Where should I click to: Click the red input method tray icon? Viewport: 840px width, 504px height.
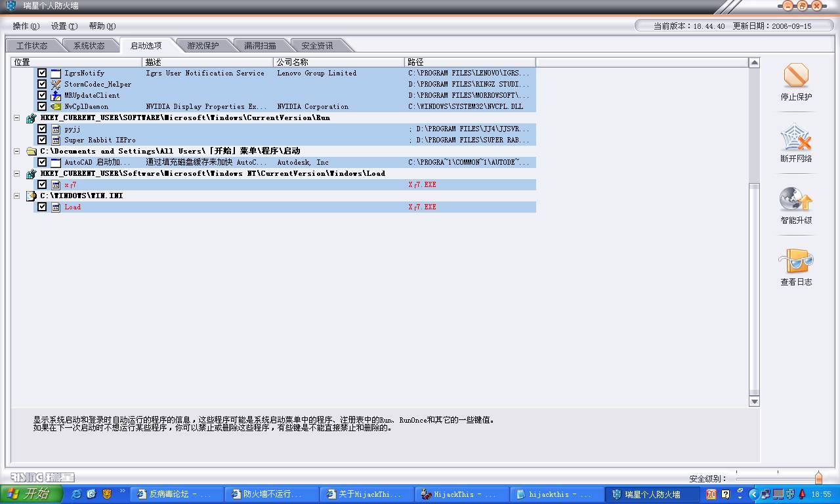[x=711, y=494]
